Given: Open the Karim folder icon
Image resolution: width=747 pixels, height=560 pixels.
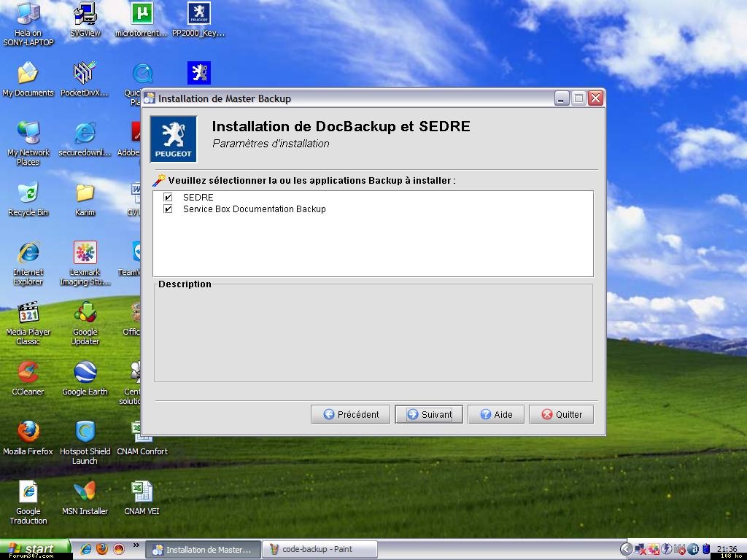Looking at the screenshot, I should pos(85,199).
